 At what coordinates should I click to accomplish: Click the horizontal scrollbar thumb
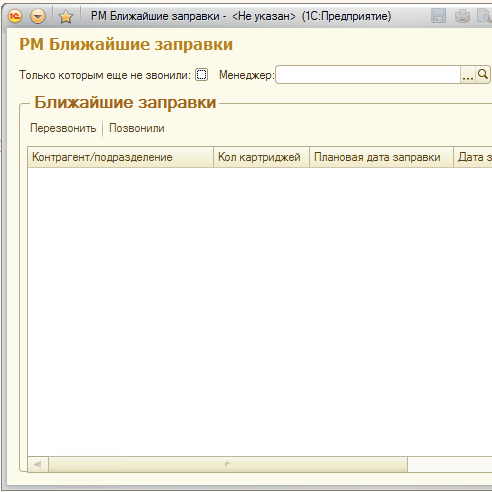click(x=228, y=464)
